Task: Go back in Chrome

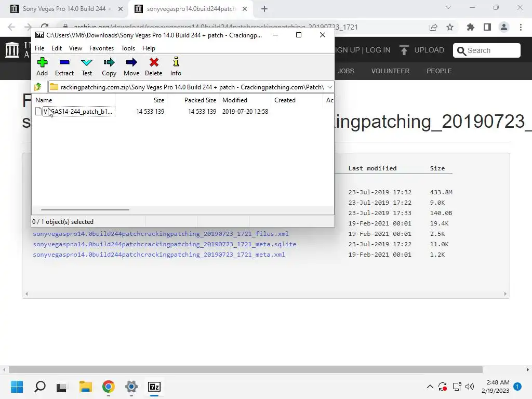Action: [x=11, y=27]
